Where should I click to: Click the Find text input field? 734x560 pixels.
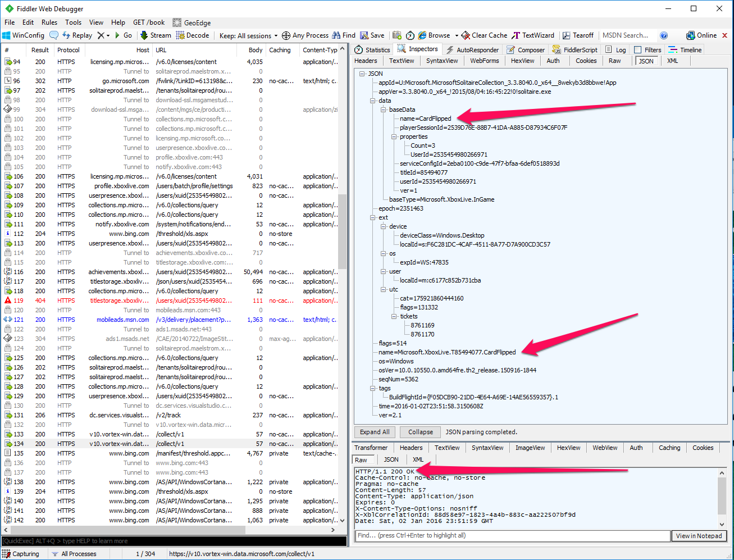(513, 536)
